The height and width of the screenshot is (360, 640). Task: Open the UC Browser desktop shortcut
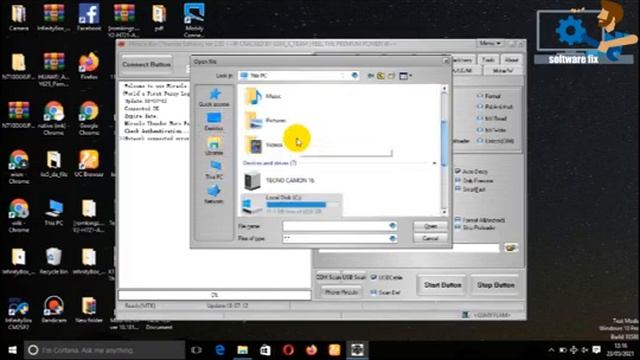point(89,163)
